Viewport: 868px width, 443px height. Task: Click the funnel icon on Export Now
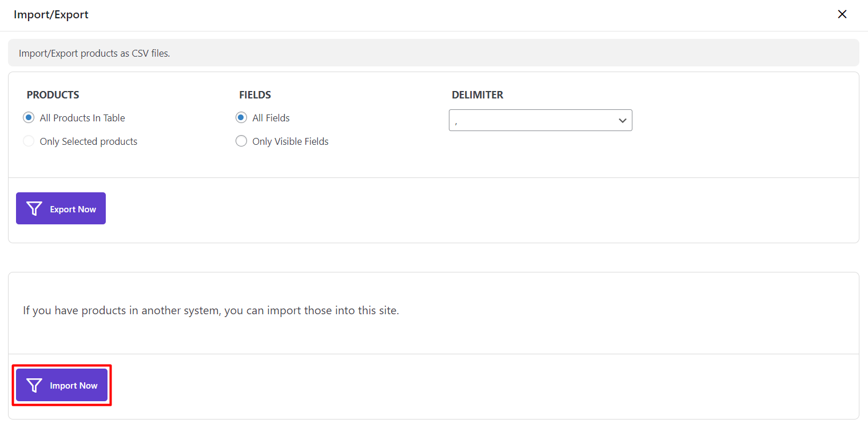(35, 209)
